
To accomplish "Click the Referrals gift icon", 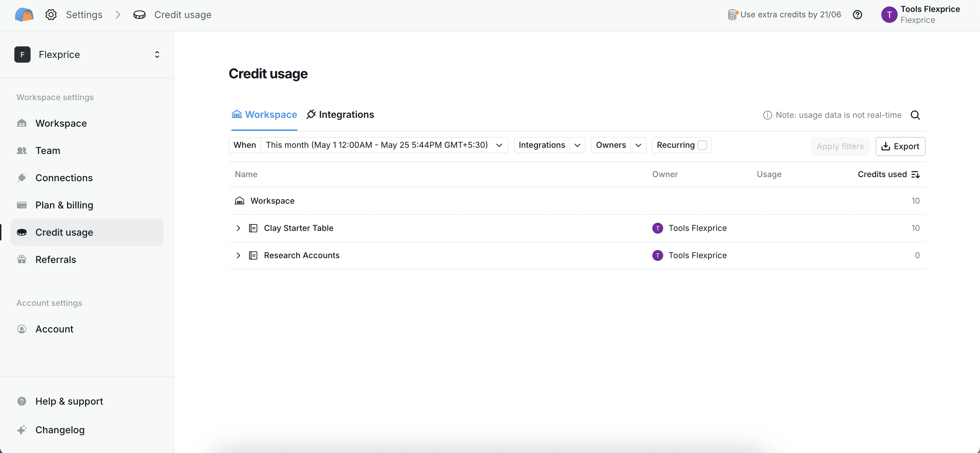I will pyautogui.click(x=22, y=259).
